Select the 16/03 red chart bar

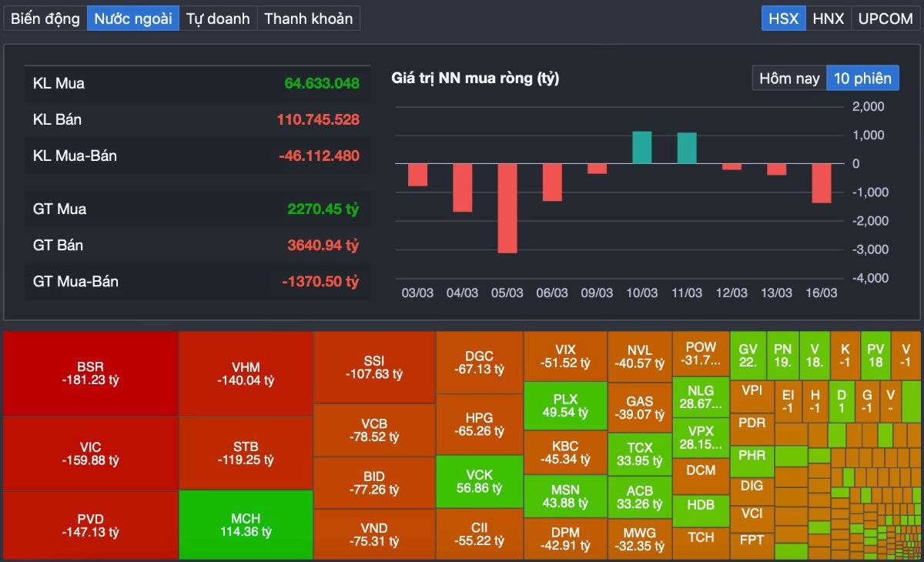822,183
